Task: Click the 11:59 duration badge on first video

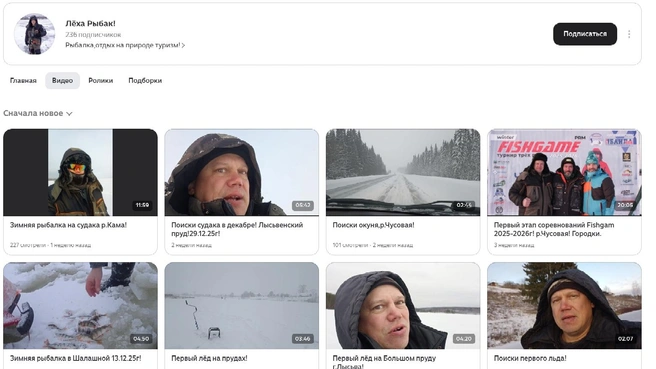Action: pyautogui.click(x=142, y=205)
